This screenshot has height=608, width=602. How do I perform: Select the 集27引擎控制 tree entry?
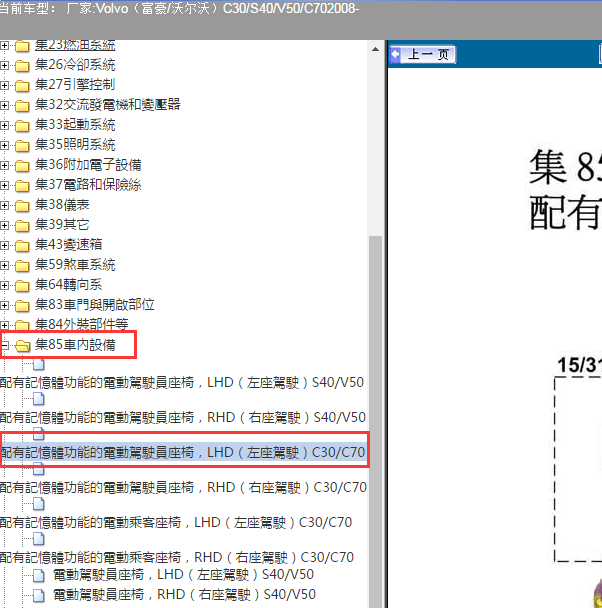(x=74, y=85)
